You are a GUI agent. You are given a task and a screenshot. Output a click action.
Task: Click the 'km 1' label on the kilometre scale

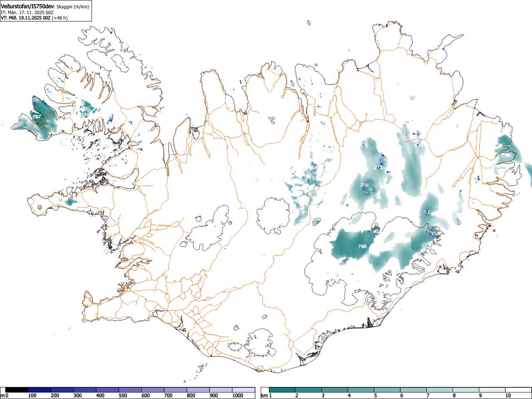tap(266, 396)
